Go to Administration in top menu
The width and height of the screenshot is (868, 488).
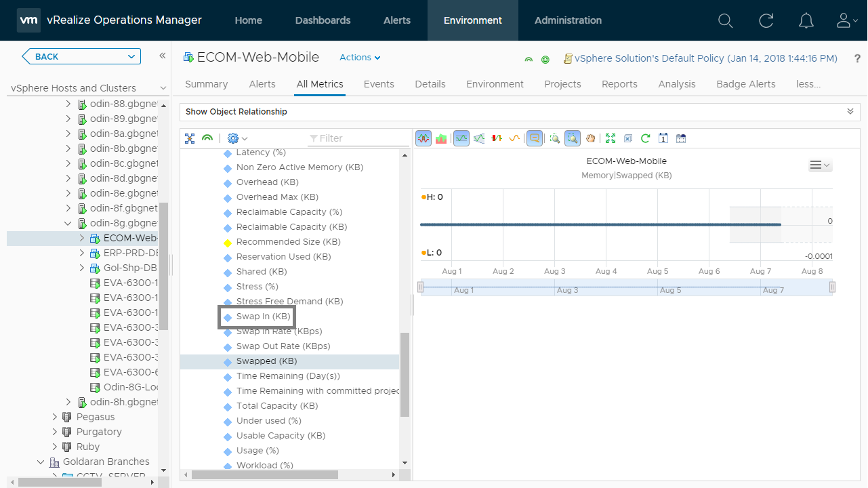[568, 20]
